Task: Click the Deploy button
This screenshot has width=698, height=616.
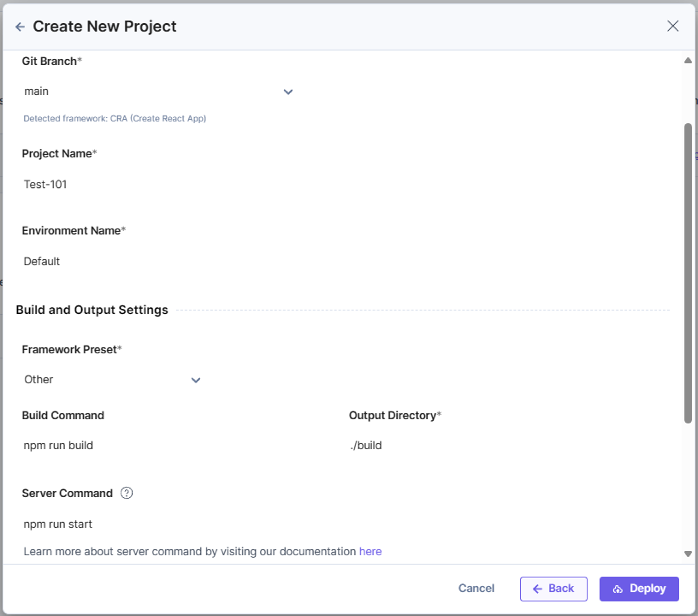Action: [639, 589]
